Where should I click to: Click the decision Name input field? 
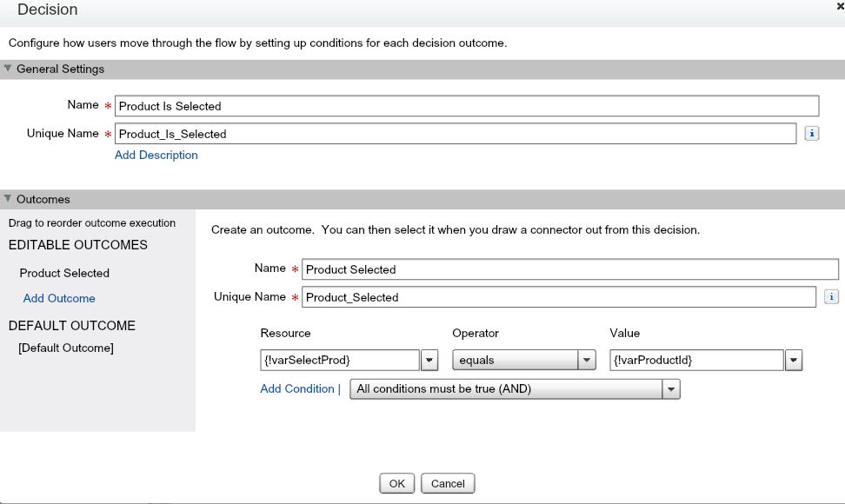pos(466,106)
